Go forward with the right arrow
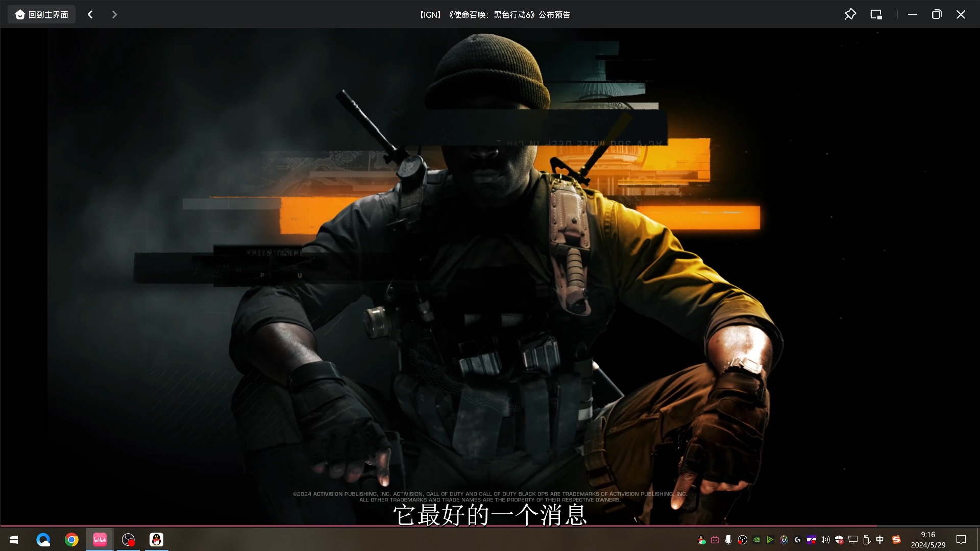This screenshot has width=980, height=551. click(x=114, y=14)
